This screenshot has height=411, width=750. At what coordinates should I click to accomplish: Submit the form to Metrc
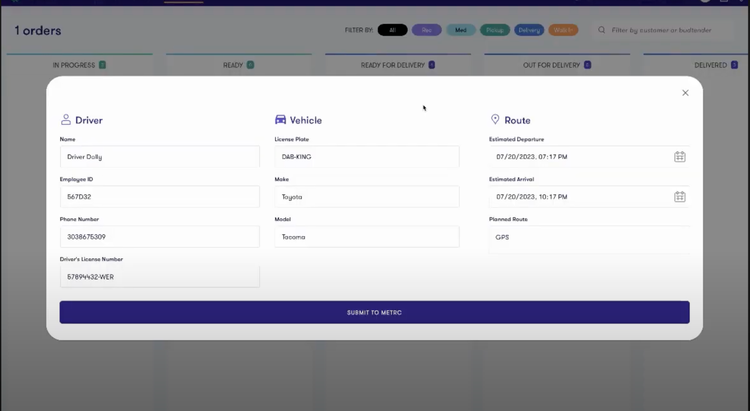374,312
